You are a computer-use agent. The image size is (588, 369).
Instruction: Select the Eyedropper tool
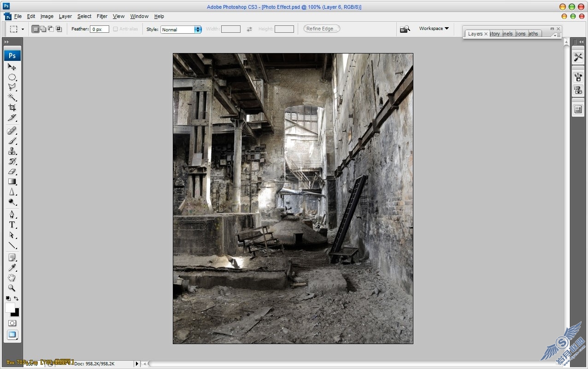tap(12, 268)
